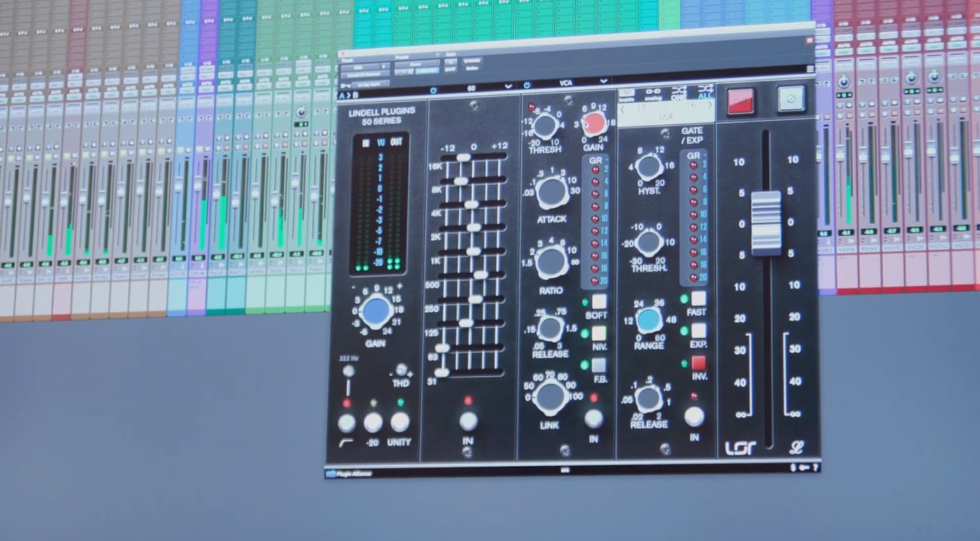Click the question mark help icon
The width and height of the screenshot is (980, 541).
tap(815, 468)
